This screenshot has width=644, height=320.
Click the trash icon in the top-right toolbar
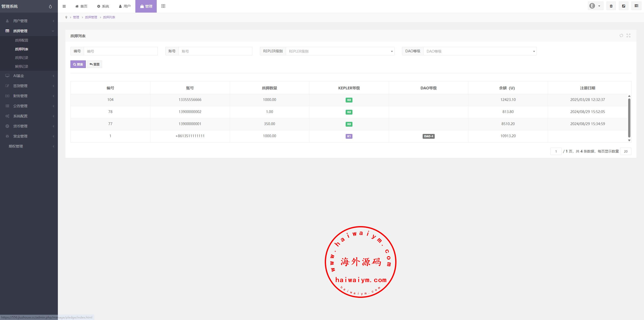coord(611,6)
